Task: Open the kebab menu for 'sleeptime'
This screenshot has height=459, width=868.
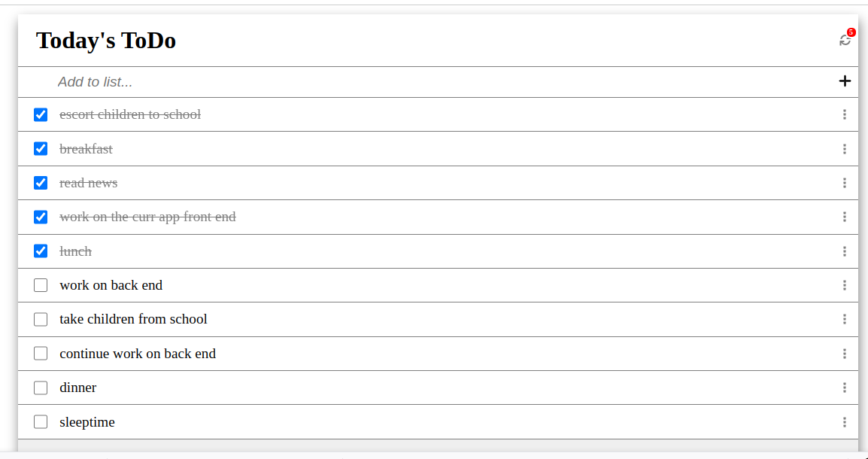Action: coord(845,422)
